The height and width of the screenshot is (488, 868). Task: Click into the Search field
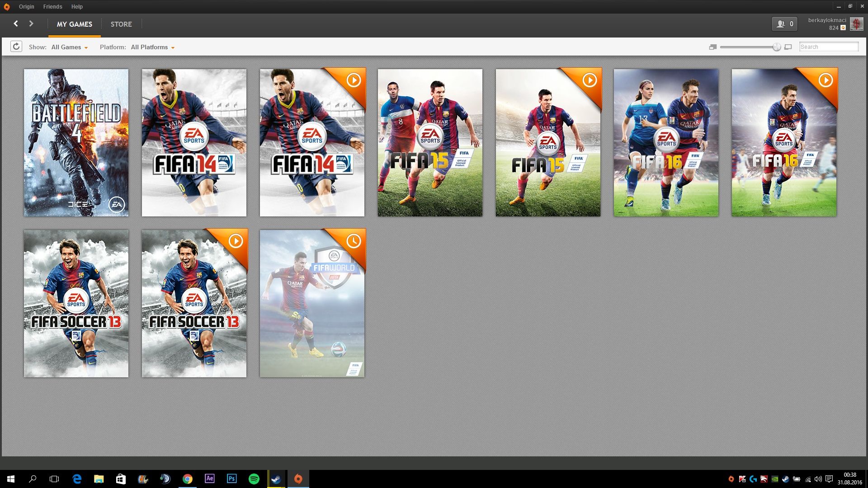click(x=828, y=47)
